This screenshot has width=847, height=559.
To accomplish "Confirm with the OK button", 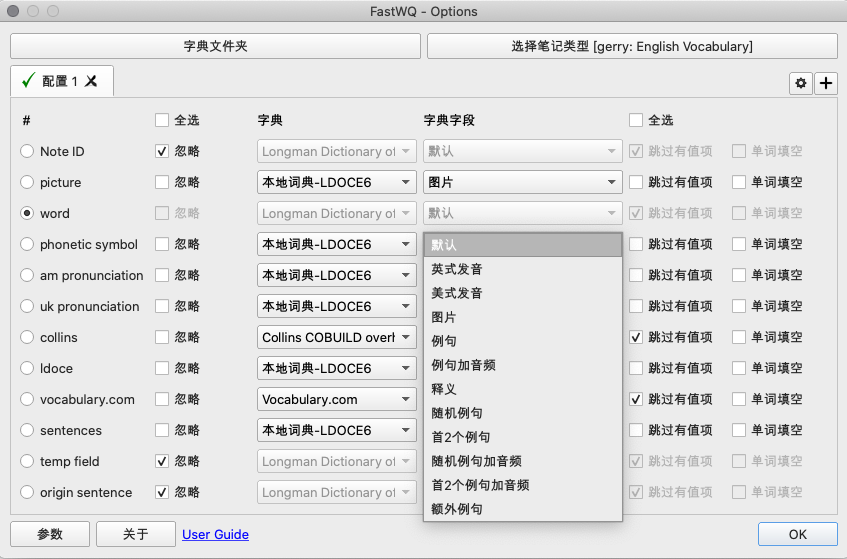I will tap(797, 534).
